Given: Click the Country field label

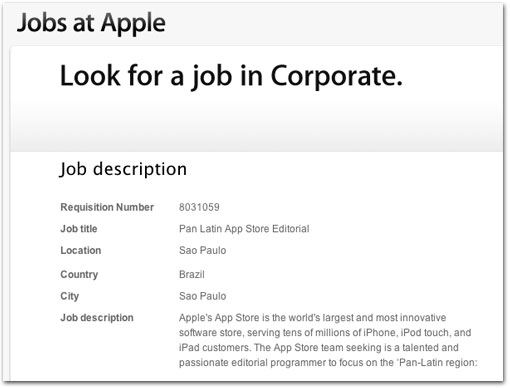Looking at the screenshot, I should point(79,274).
